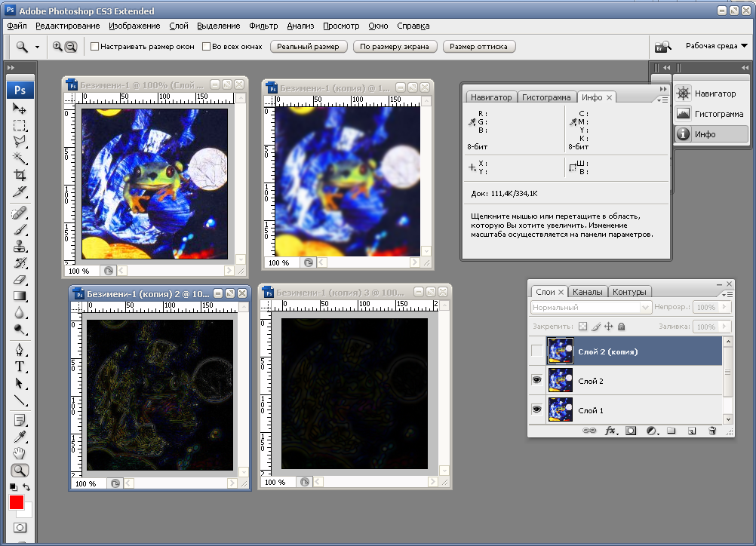Select the Eraser tool

tap(20, 280)
